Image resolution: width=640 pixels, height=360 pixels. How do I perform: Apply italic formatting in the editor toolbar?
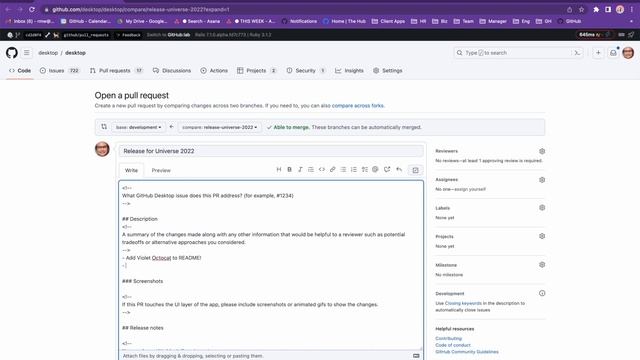point(300,169)
